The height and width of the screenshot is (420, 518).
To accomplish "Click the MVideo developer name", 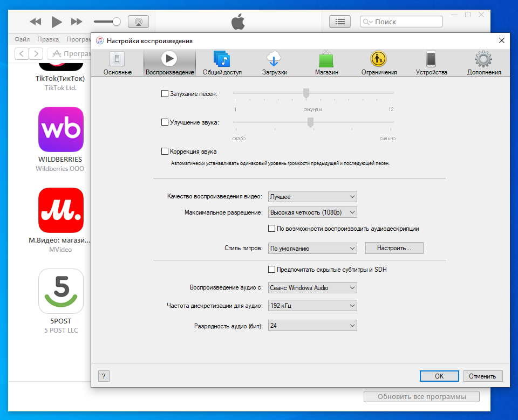I will pos(60,250).
